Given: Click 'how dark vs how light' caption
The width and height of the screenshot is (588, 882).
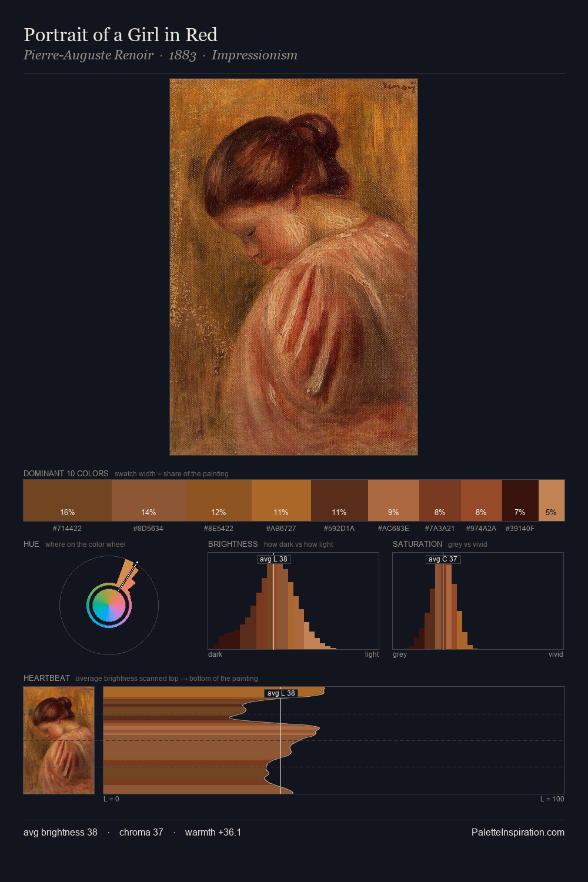Looking at the screenshot, I should (298, 544).
